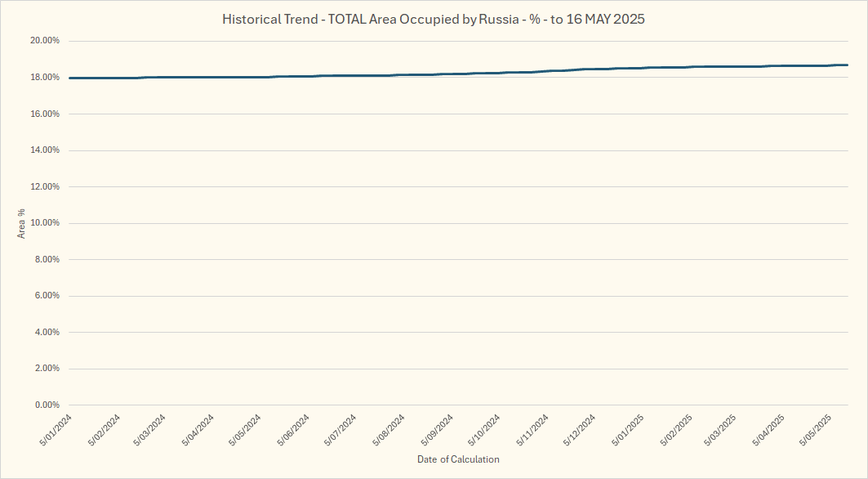Image resolution: width=868 pixels, height=479 pixels.
Task: Select the 'Date of Calculation' axis title
Action: pos(458,459)
